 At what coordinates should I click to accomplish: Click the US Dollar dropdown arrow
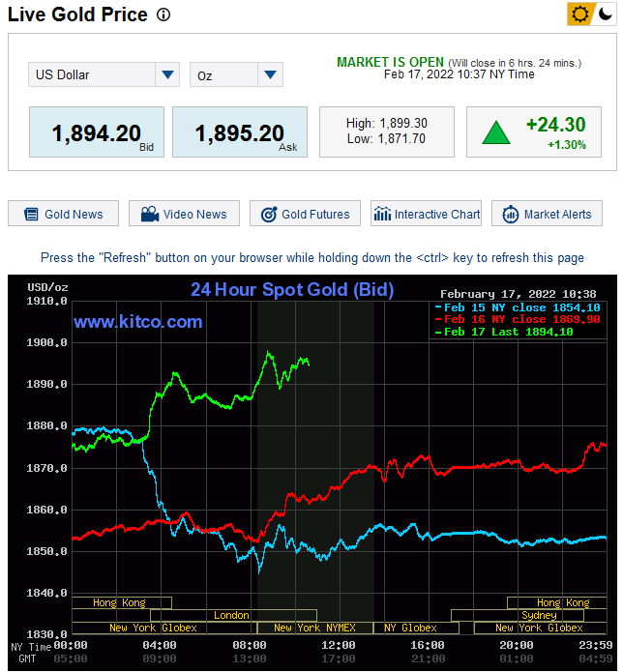click(167, 74)
